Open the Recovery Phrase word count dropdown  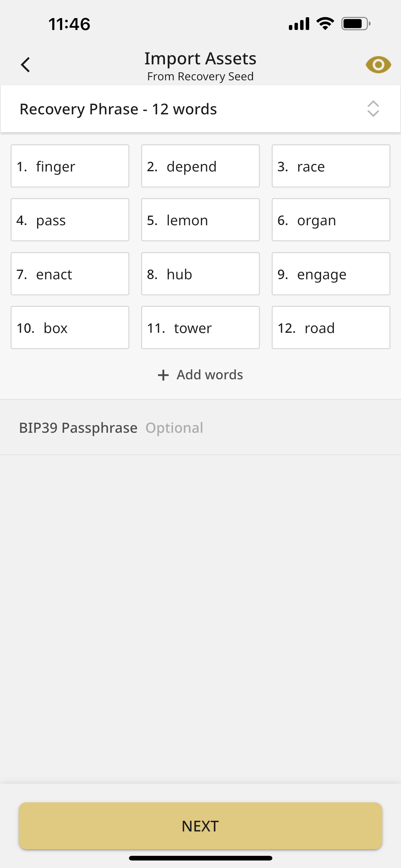coord(200,109)
